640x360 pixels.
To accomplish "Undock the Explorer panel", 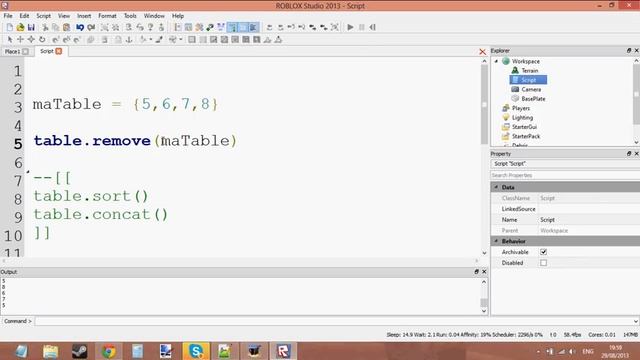I will (x=629, y=51).
